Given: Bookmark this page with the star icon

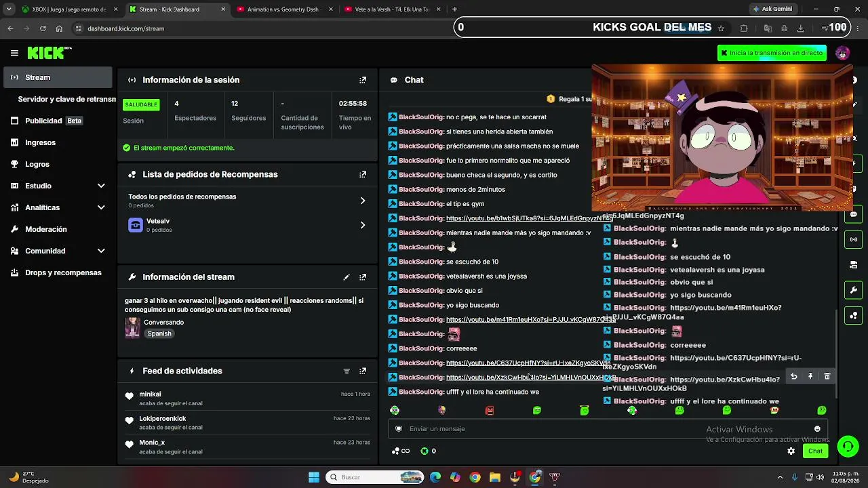Looking at the screenshot, I should pos(721,28).
